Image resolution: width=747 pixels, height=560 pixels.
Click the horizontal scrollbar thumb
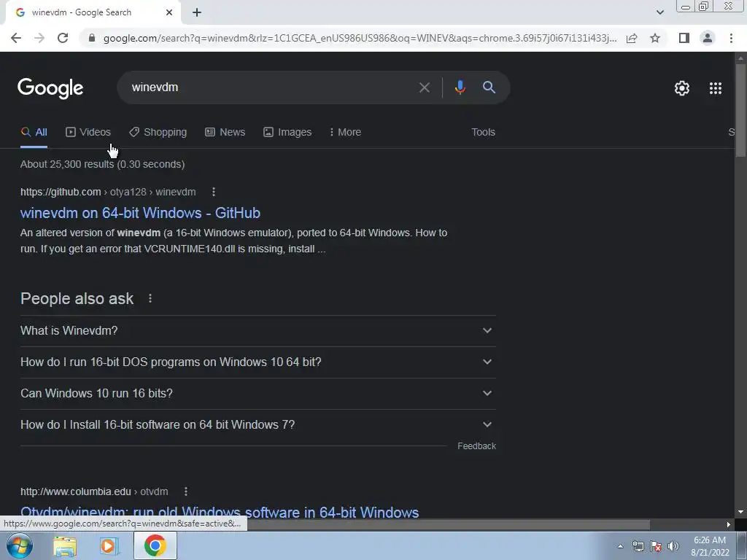coord(448,525)
